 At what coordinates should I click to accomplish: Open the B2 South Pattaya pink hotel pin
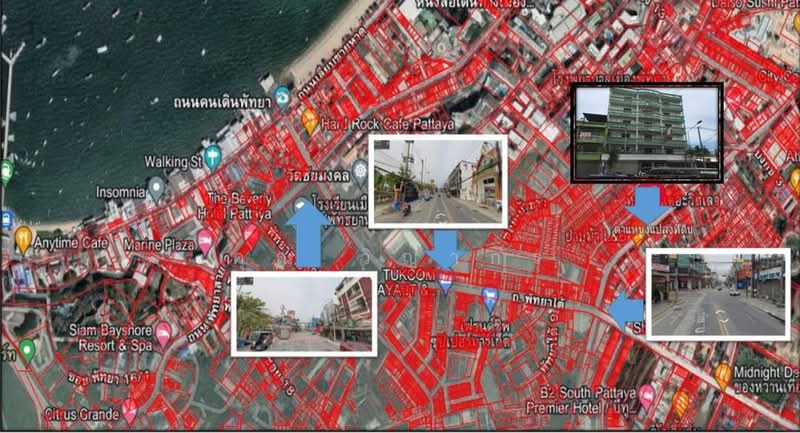point(647,396)
